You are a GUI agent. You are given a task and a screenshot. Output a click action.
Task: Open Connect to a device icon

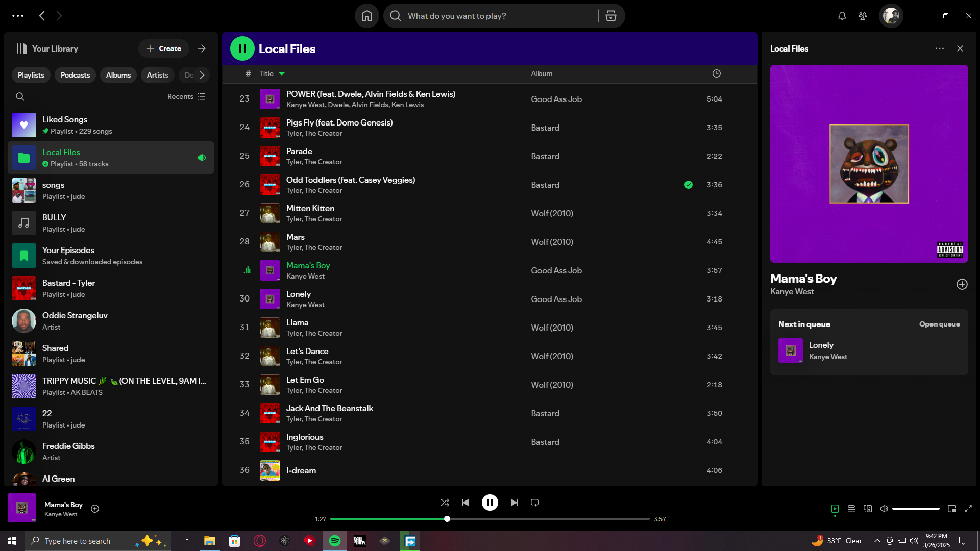(867, 509)
